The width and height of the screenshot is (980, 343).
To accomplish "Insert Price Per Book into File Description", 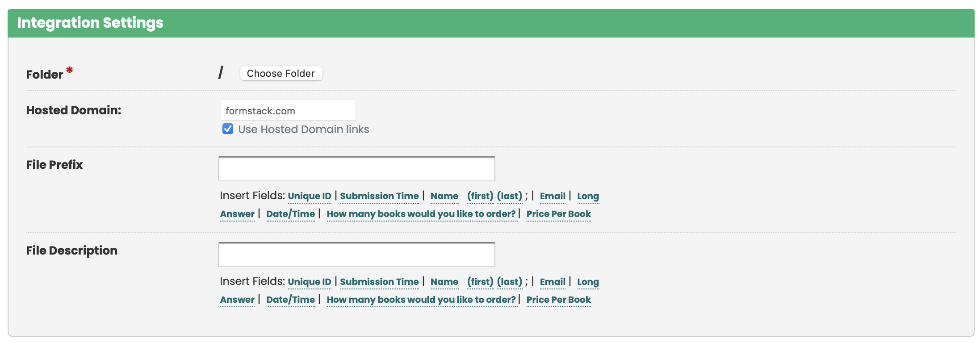I will click(x=558, y=300).
